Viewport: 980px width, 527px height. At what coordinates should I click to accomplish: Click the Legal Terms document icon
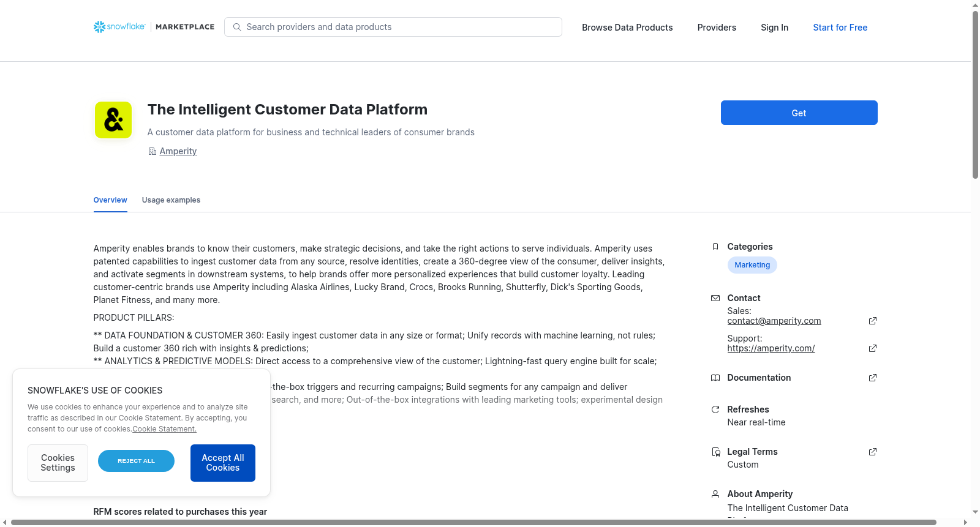715,452
